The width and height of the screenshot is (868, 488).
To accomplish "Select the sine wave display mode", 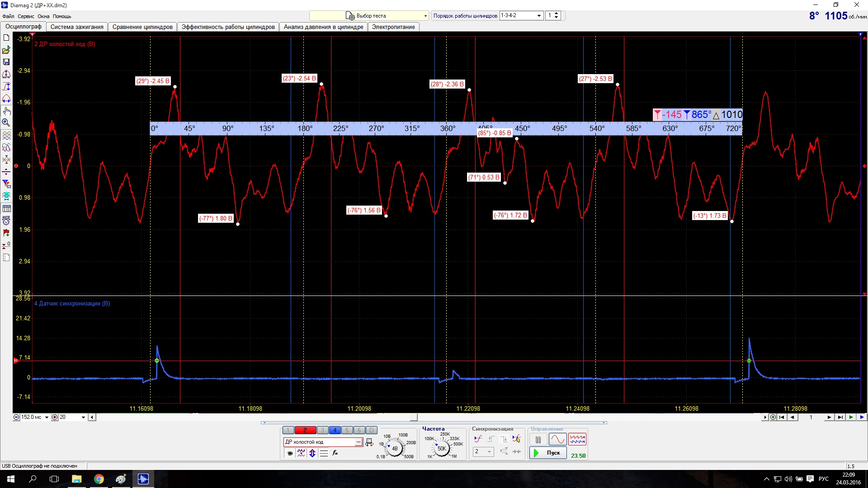I will click(x=557, y=439).
